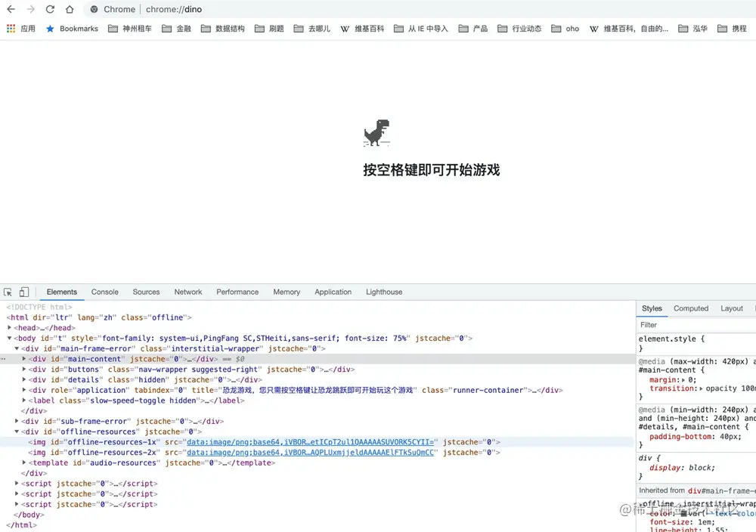The height and width of the screenshot is (532, 756).
Task: Switch to the Memory tab
Action: pyautogui.click(x=287, y=292)
